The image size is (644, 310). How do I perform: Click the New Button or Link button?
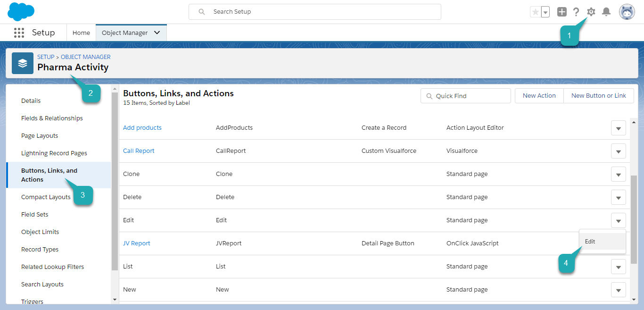tap(598, 95)
